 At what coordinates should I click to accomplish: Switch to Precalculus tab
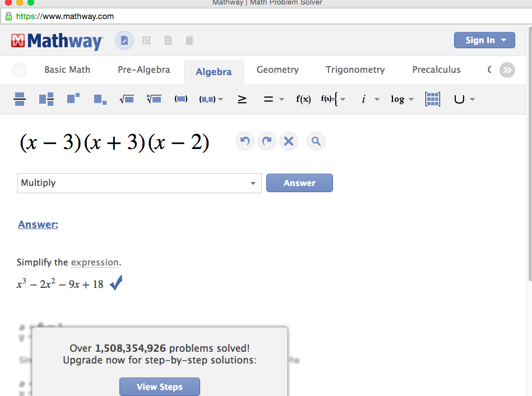tap(436, 69)
